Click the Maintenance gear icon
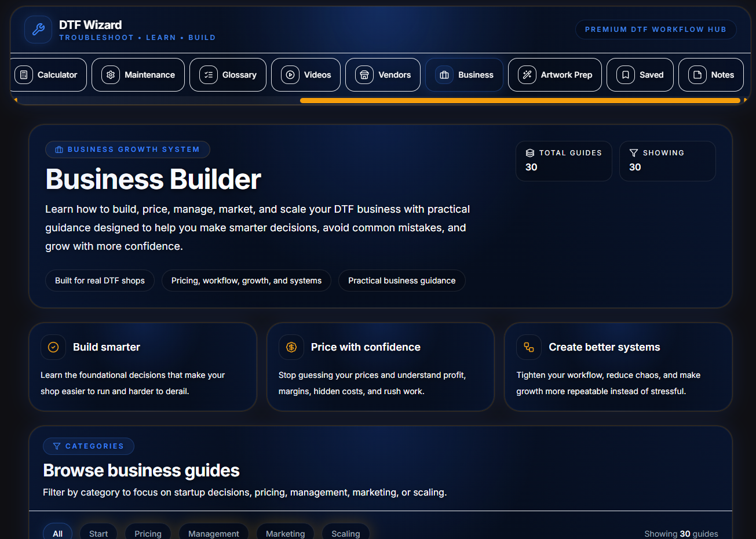The image size is (756, 539). click(x=111, y=75)
